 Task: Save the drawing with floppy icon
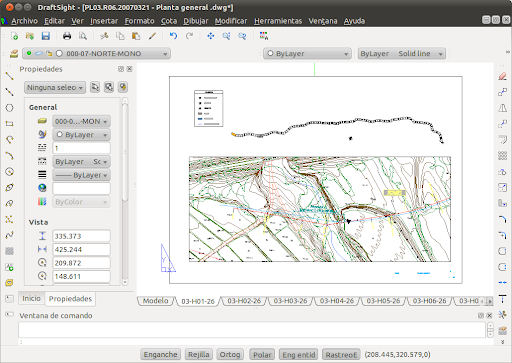pos(46,36)
